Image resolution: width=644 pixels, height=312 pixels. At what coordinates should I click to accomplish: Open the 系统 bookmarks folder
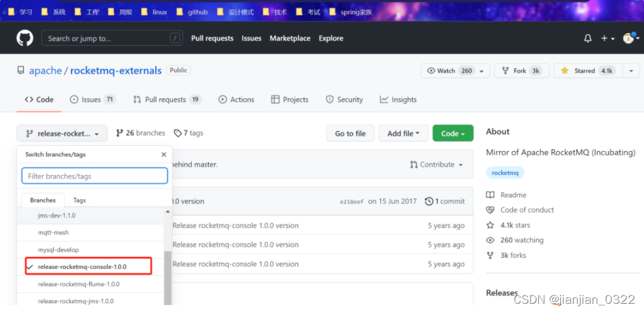53,12
